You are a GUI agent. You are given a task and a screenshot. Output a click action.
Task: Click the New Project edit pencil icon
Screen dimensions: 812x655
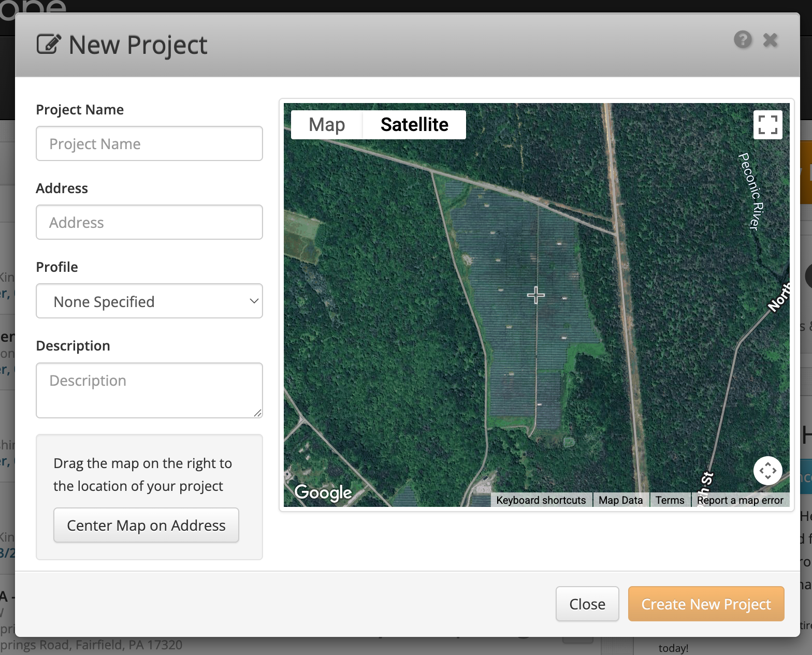click(49, 45)
